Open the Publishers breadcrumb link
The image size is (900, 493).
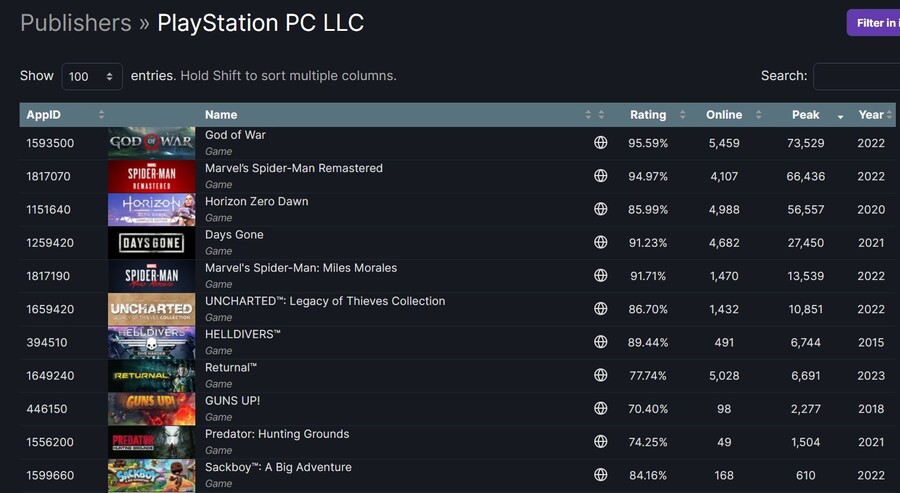(x=76, y=22)
